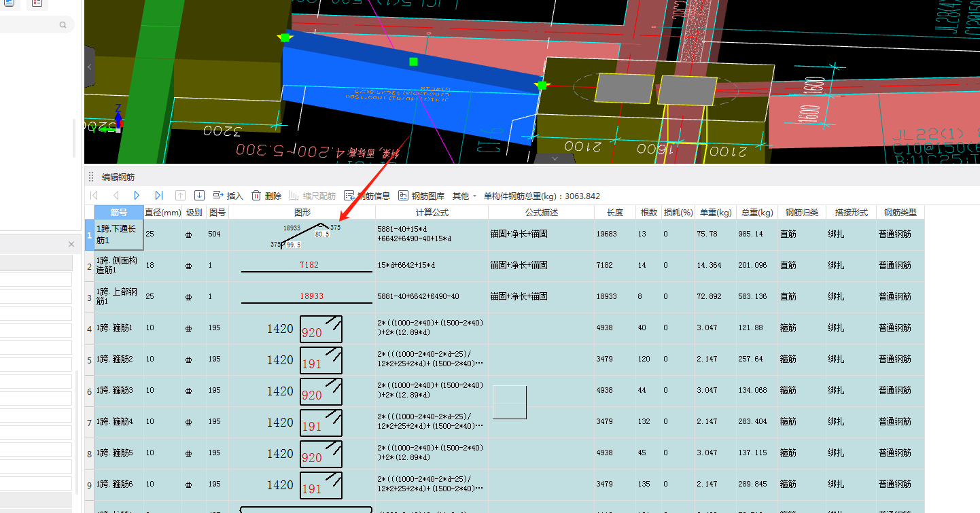
Task: Go to the first rebar record
Action: (94, 196)
